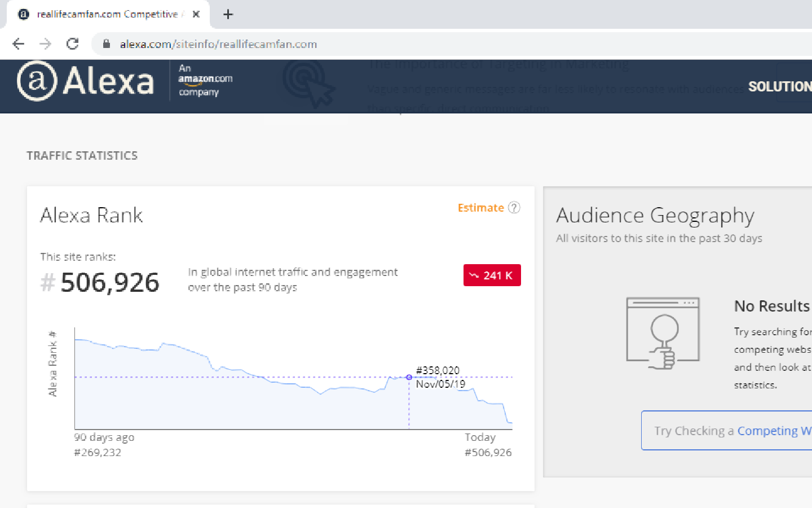This screenshot has width=812, height=508.
Task: Click the Importance of Targeting in Marketing headline
Action: click(499, 64)
